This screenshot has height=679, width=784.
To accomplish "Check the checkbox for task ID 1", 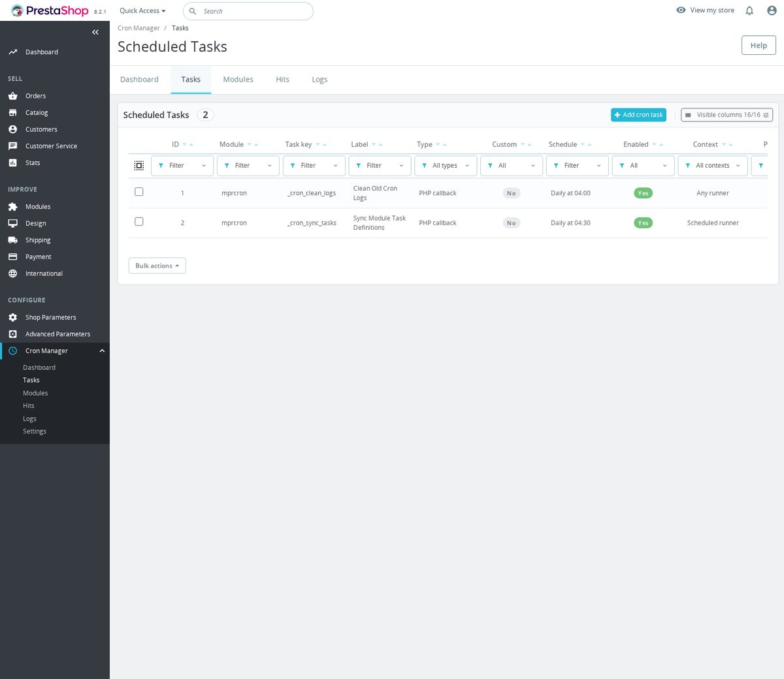I will pyautogui.click(x=139, y=192).
